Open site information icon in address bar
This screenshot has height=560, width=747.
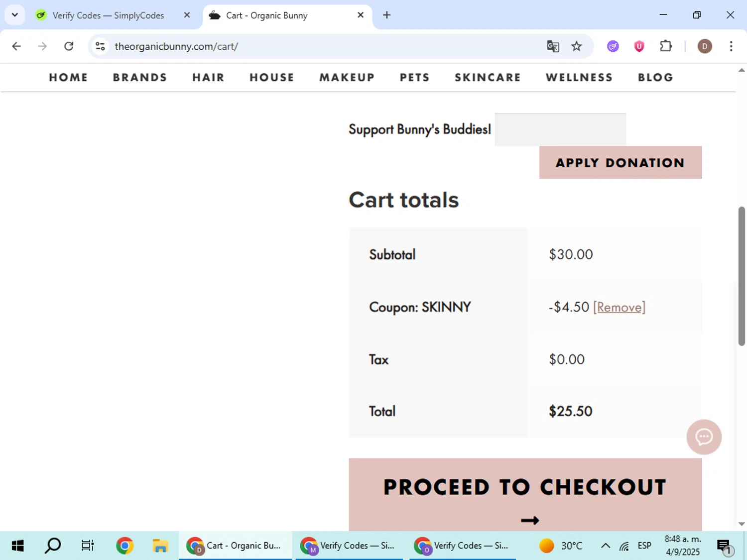coord(100,46)
